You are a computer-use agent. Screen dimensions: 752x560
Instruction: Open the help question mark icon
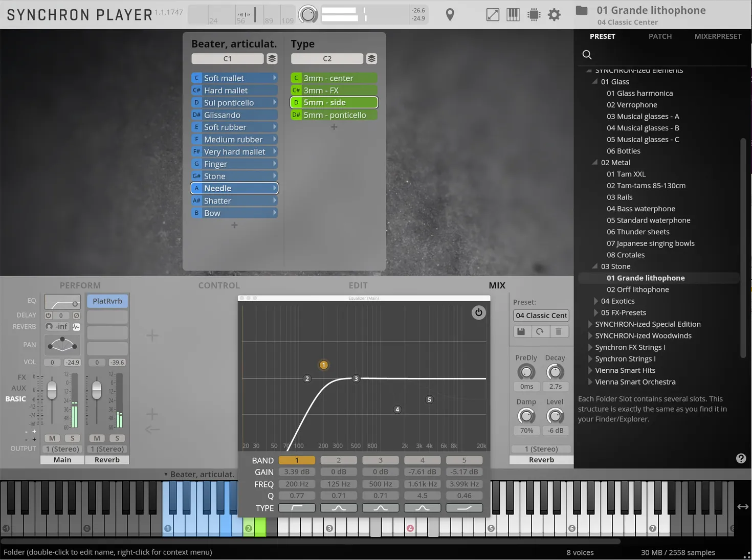[741, 458]
